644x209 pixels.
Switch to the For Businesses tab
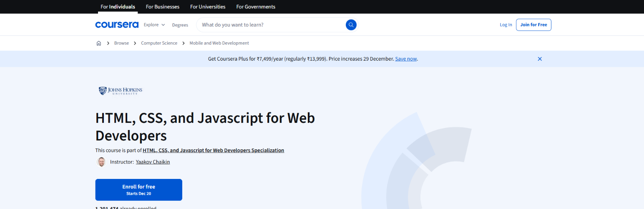(163, 7)
